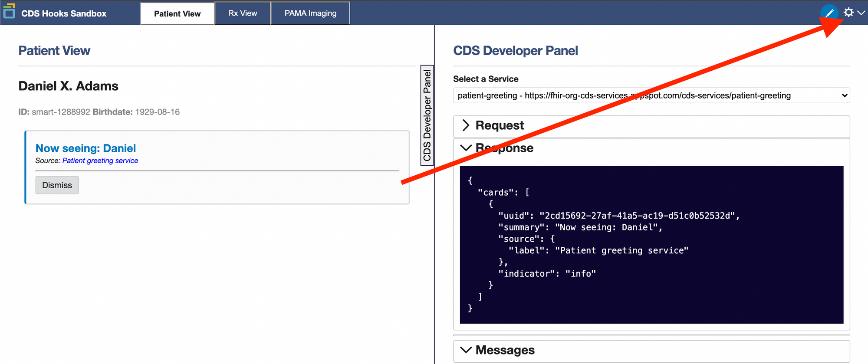Click the Patient View page heading
This screenshot has height=364, width=868.
click(x=54, y=51)
